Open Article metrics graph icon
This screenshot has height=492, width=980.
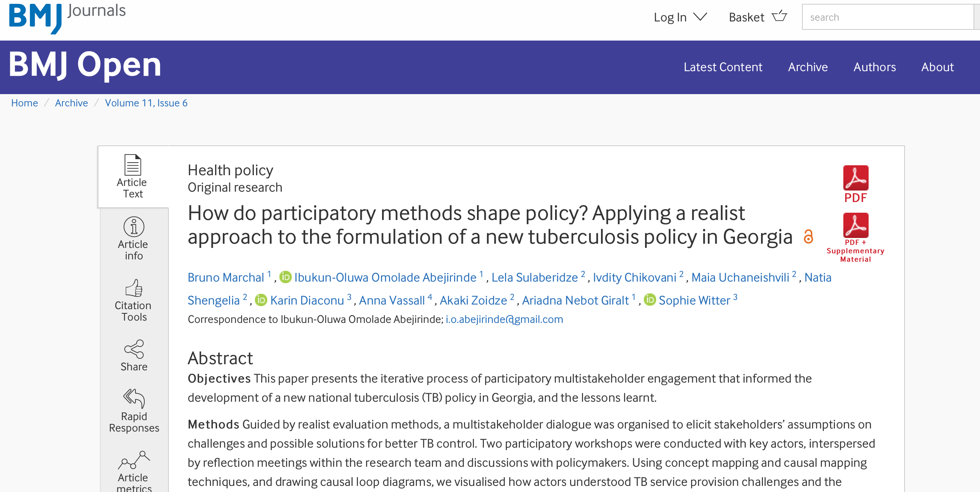point(134,460)
